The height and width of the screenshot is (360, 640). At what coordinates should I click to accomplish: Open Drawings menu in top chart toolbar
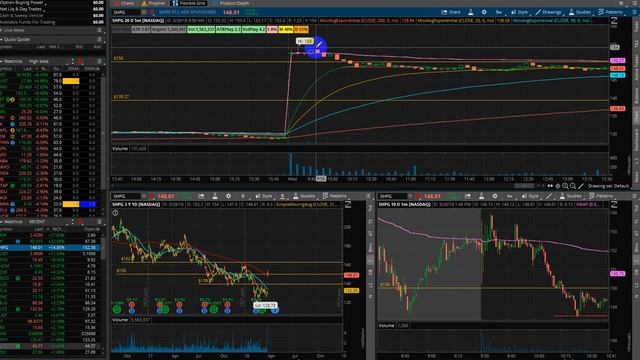pyautogui.click(x=548, y=12)
